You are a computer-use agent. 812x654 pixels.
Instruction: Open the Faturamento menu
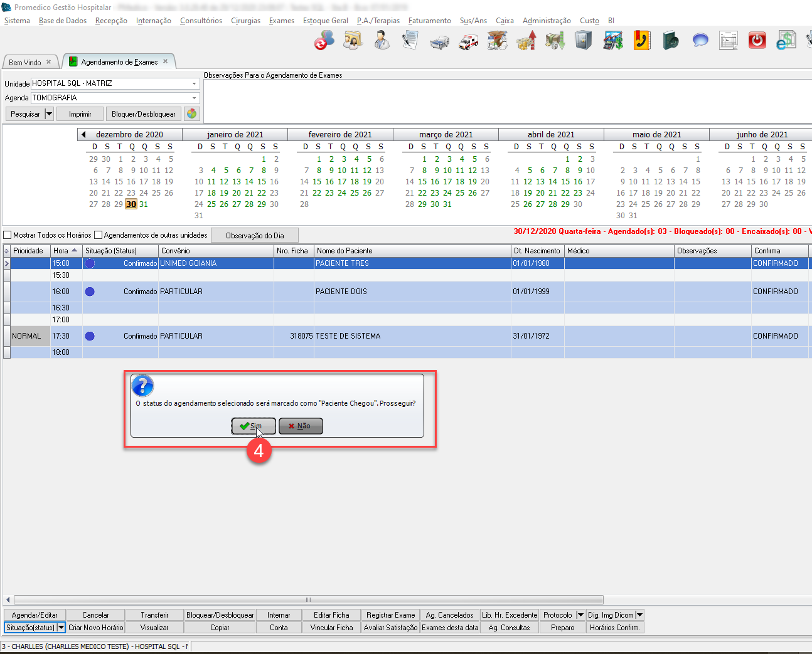[429, 21]
